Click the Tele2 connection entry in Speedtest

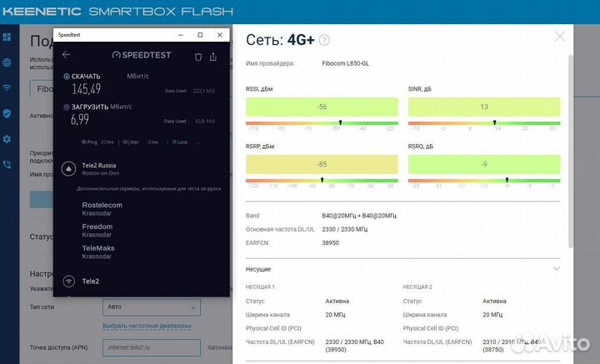(90, 282)
